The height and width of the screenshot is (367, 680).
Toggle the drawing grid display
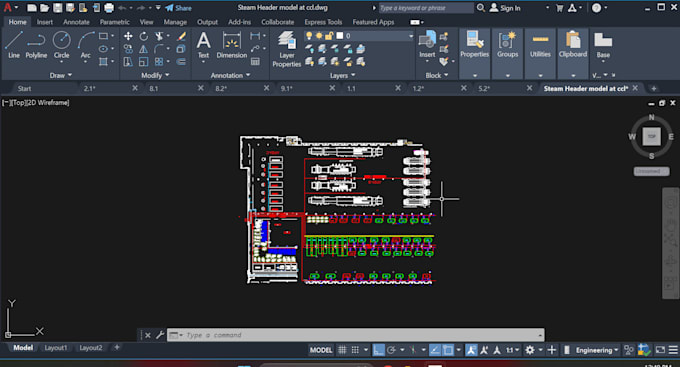pyautogui.click(x=342, y=350)
